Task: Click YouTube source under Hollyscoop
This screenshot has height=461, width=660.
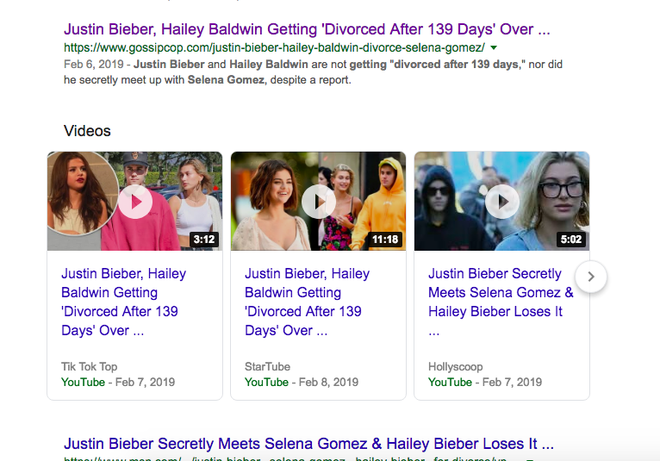Action: pos(450,382)
